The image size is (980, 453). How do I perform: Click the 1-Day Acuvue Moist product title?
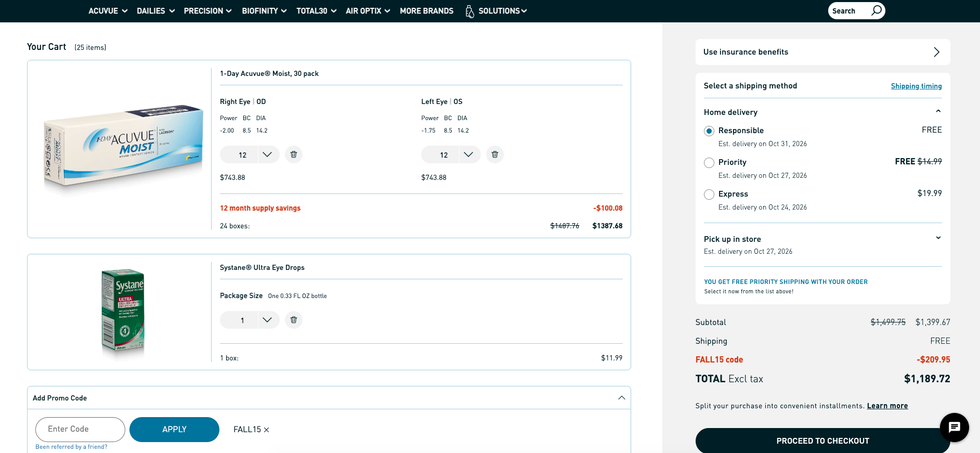pos(269,74)
